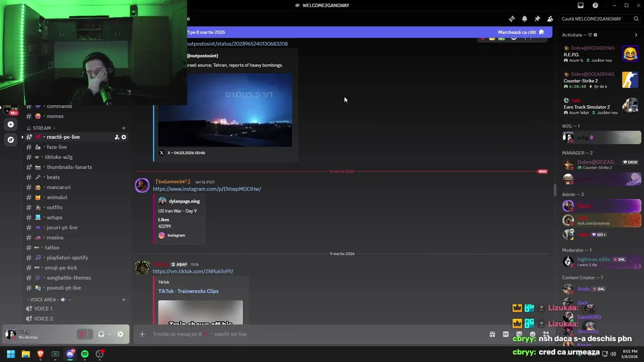Image resolution: width=644 pixels, height=362 pixels.
Task: Open the Threads icon in channel header
Action: pos(512,19)
